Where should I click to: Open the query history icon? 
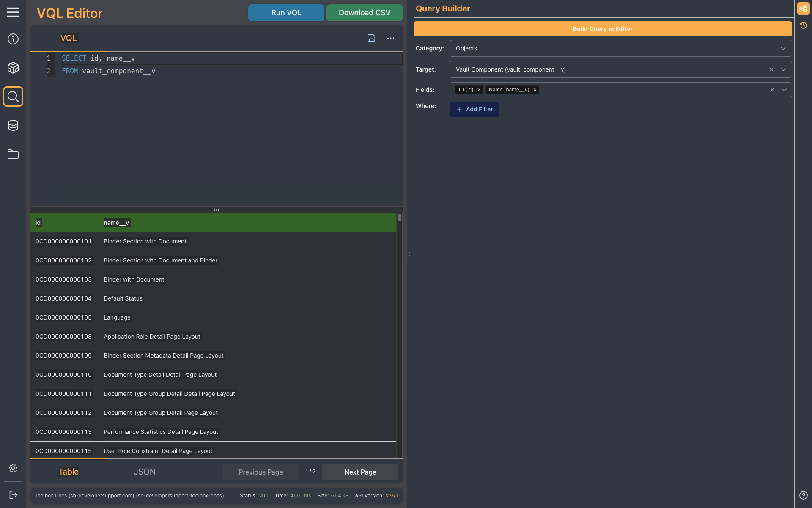(x=804, y=26)
